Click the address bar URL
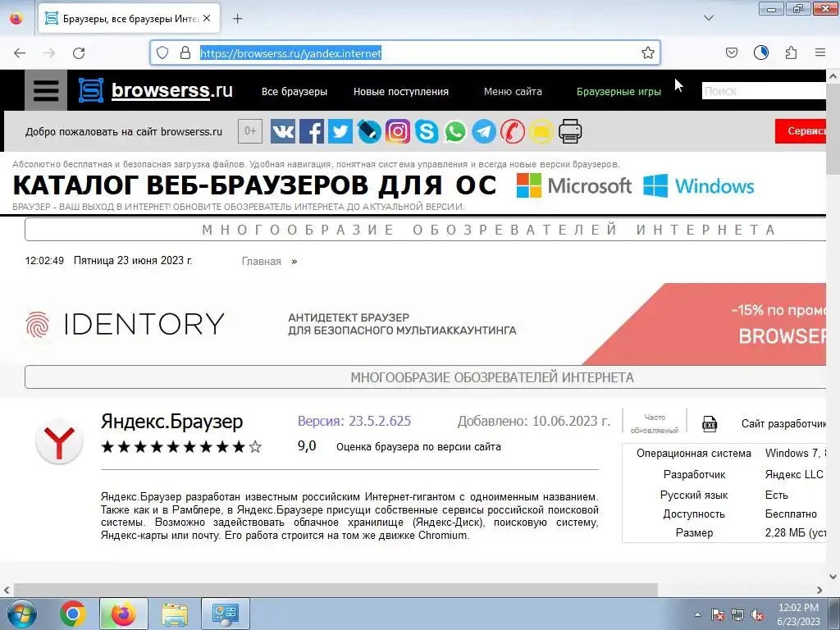Viewport: 840px width, 630px height. click(x=290, y=53)
